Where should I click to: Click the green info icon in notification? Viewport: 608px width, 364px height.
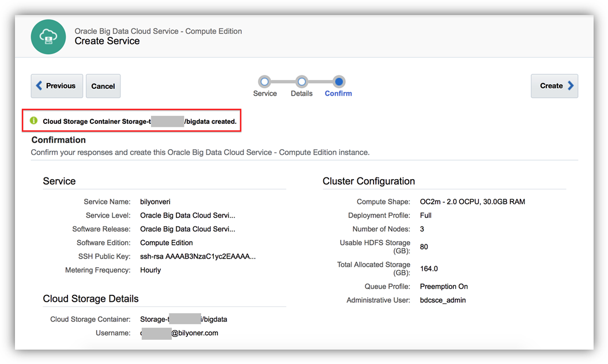pos(34,120)
